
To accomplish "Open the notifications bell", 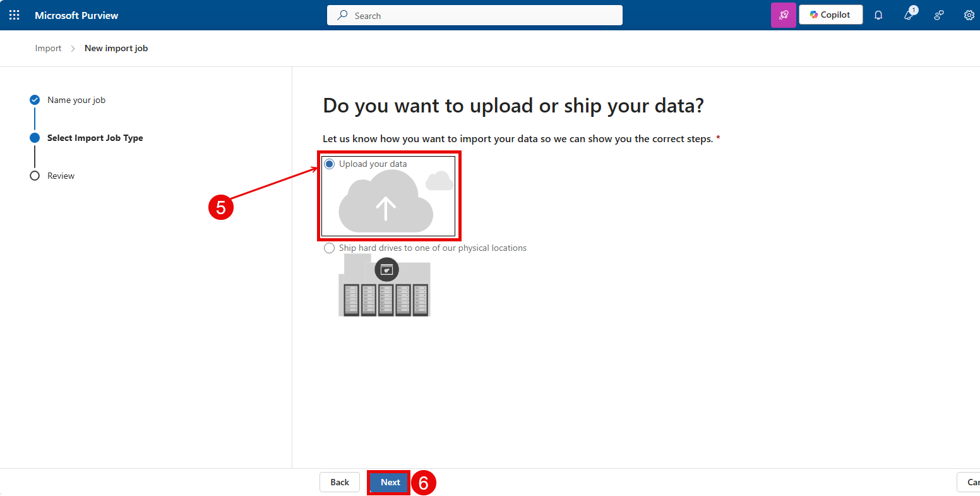I will point(878,15).
